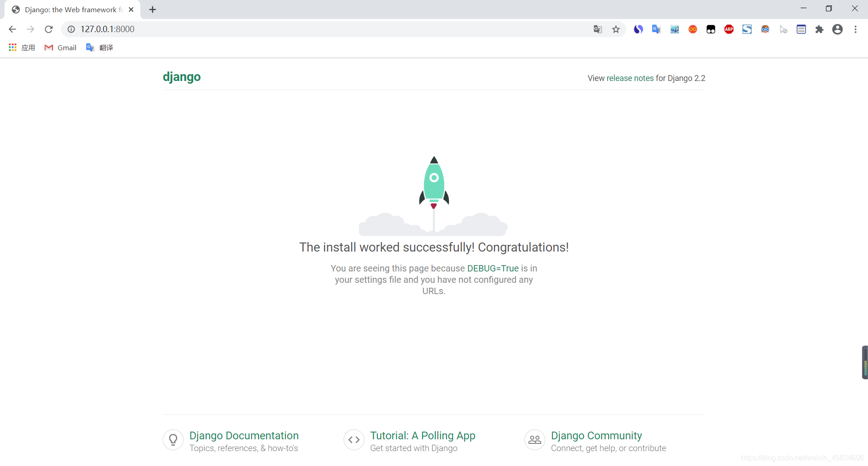The height and width of the screenshot is (466, 868).
Task: Click the rocket launch illustration
Action: (x=434, y=196)
